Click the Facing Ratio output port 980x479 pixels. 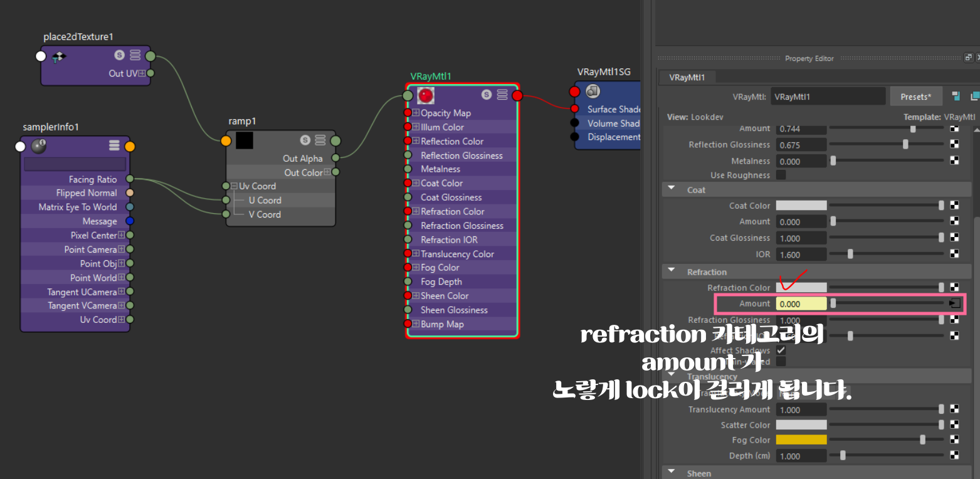[130, 179]
